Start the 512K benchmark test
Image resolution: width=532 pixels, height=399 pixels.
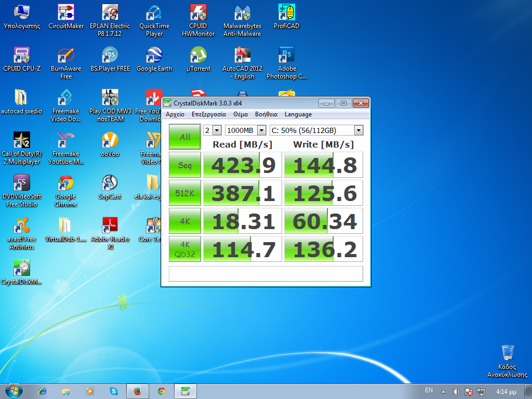click(185, 193)
